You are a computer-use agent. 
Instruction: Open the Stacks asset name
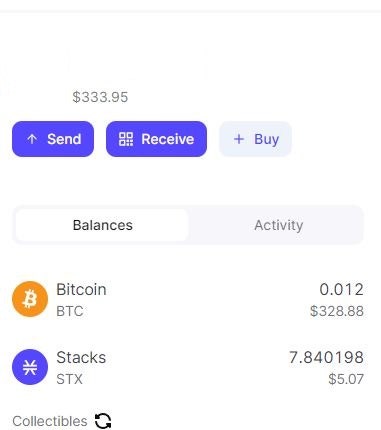(x=81, y=357)
